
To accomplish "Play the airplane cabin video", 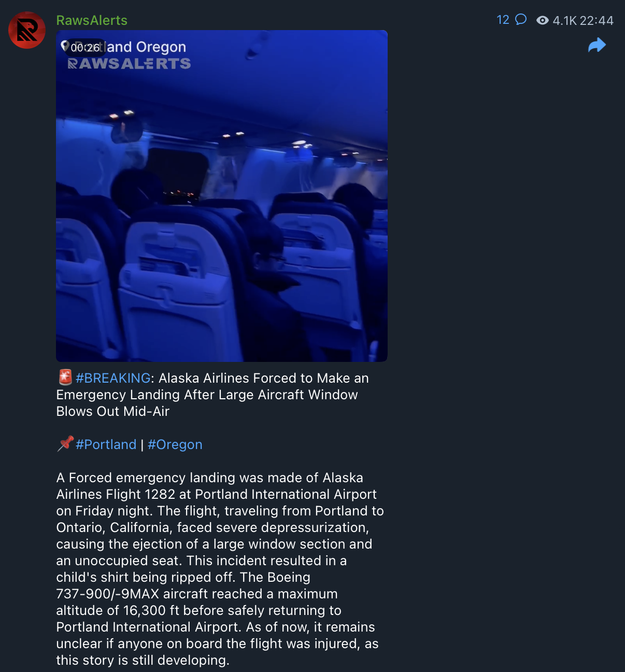I will (222, 196).
